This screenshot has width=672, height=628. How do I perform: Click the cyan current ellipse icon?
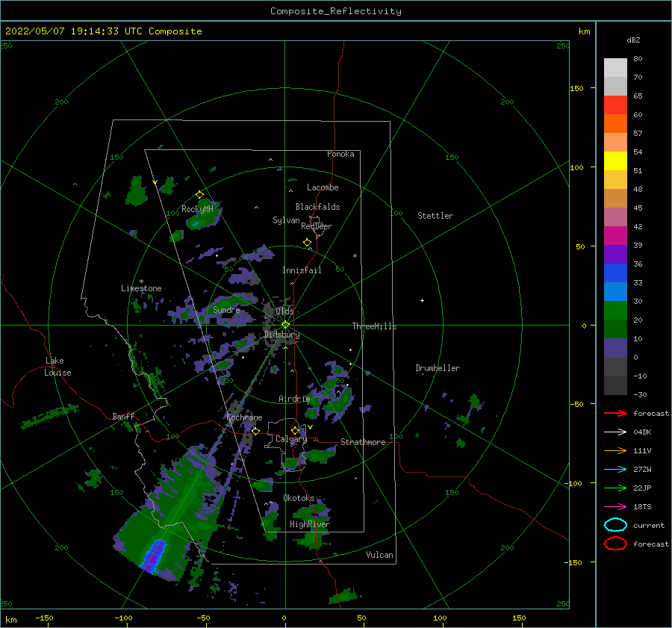615,525
